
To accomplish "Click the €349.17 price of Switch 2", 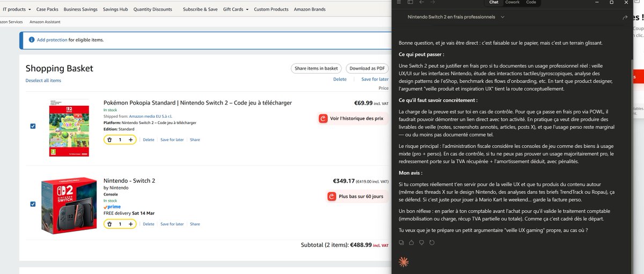I will click(343, 181).
